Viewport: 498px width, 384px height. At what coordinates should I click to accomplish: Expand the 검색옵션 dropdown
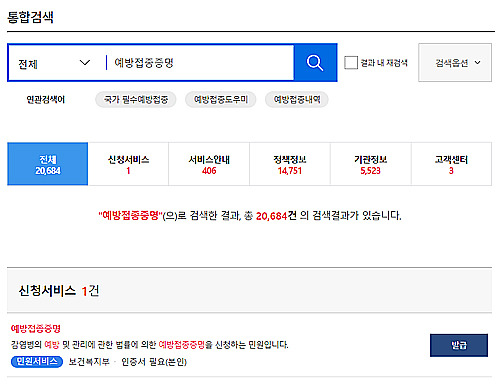[455, 62]
